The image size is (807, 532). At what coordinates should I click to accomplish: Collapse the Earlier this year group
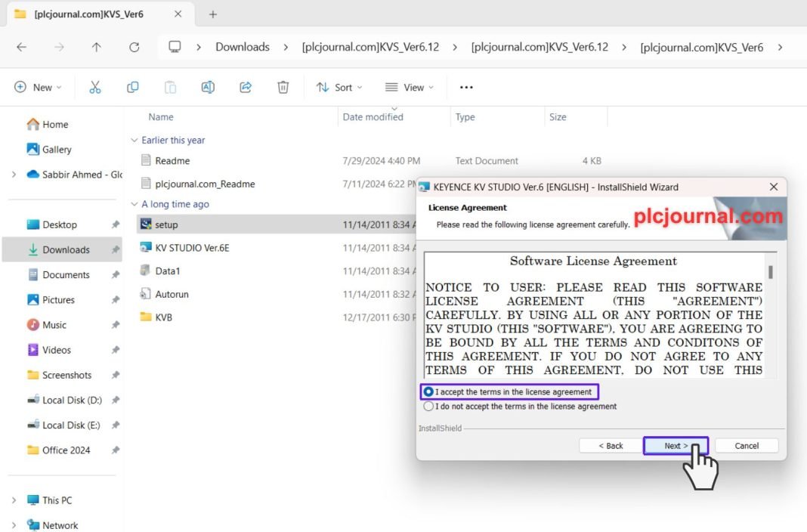tap(134, 141)
